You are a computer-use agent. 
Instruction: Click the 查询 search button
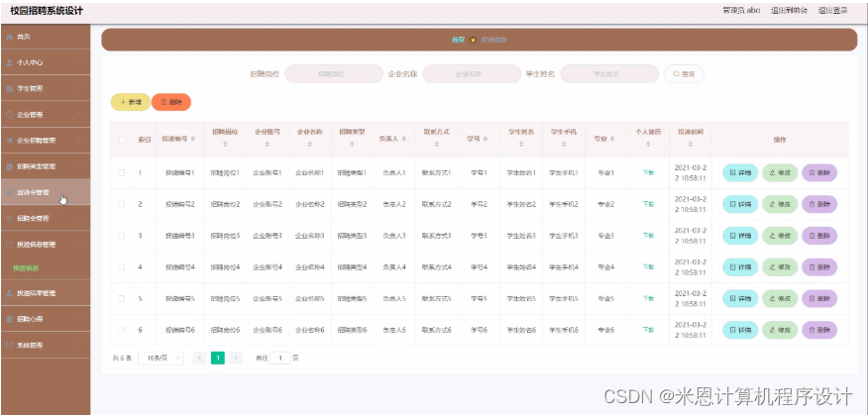tap(684, 73)
